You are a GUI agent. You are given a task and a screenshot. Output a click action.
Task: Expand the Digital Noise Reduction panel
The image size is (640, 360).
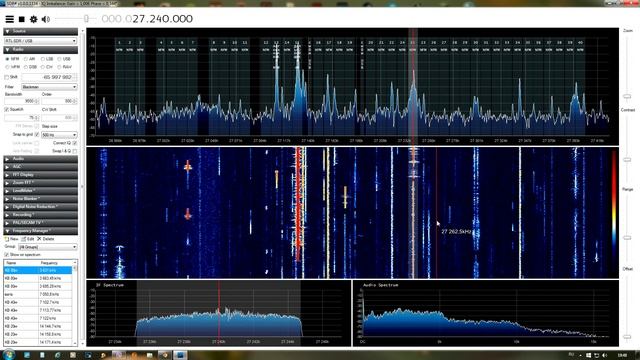40,207
